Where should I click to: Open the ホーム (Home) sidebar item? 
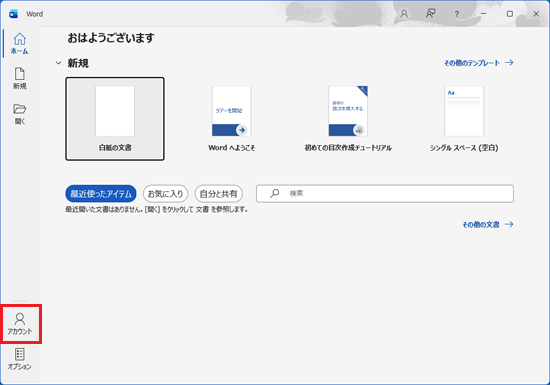(20, 43)
